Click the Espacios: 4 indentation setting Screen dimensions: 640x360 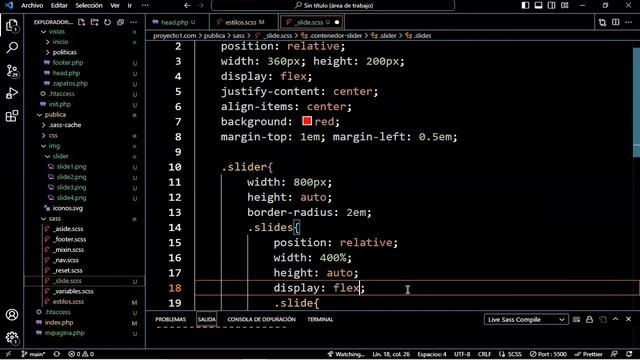pos(432,354)
